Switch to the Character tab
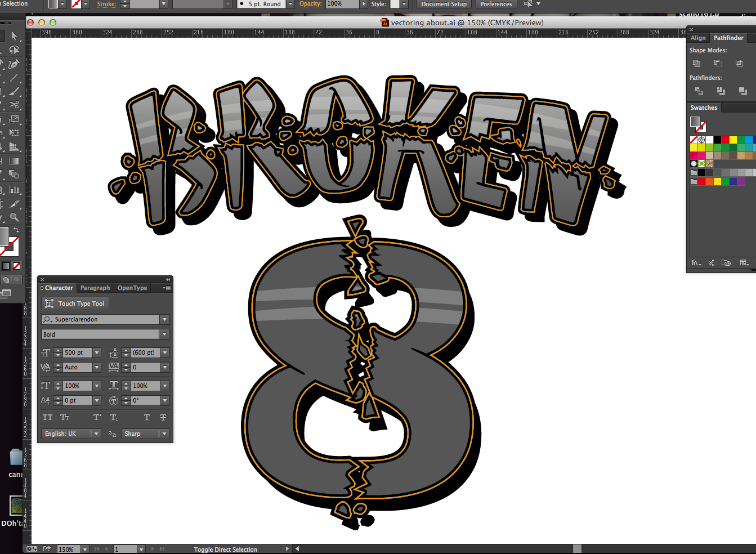 pos(59,288)
